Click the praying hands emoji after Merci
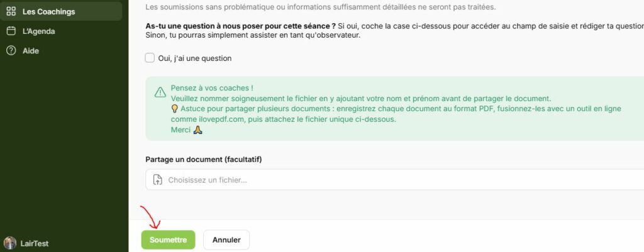 [197, 130]
